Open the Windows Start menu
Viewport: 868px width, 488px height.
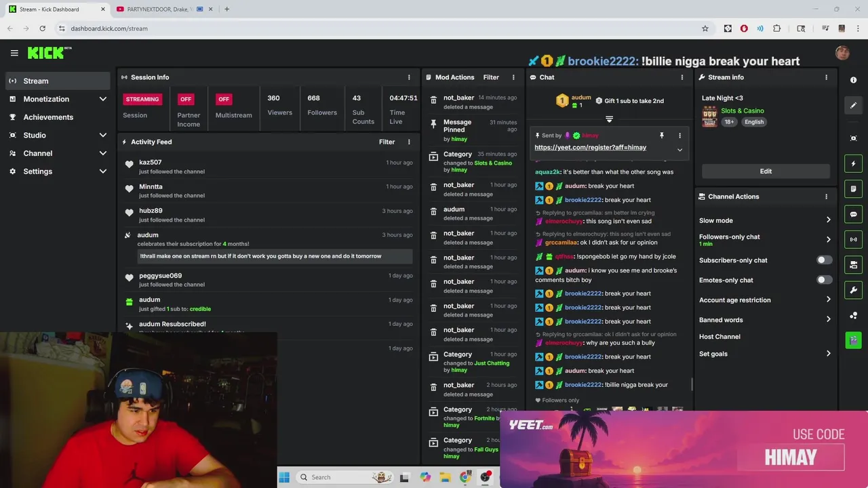coord(284,477)
